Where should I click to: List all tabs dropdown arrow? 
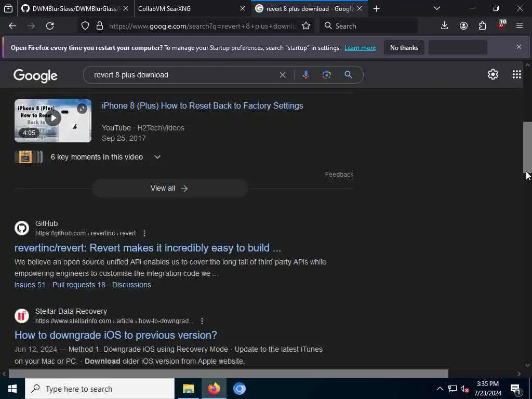click(437, 8)
